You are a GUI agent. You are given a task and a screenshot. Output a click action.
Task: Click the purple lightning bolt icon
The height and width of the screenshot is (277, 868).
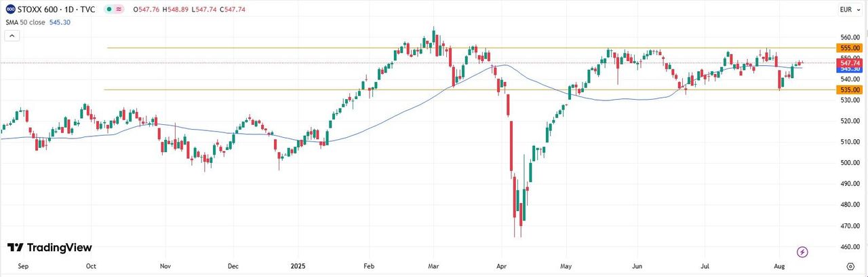[803, 252]
